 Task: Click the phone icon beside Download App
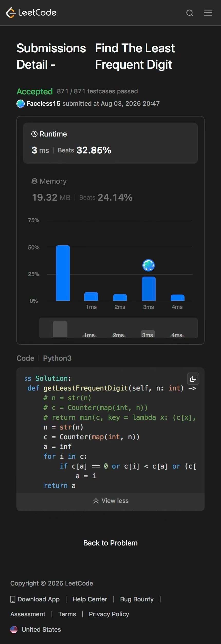(x=13, y=599)
